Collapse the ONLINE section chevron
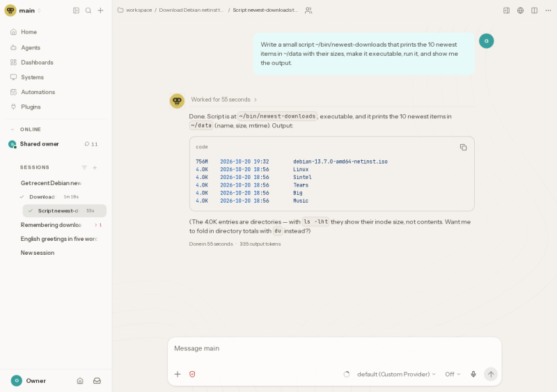The height and width of the screenshot is (392, 557). [x=13, y=130]
